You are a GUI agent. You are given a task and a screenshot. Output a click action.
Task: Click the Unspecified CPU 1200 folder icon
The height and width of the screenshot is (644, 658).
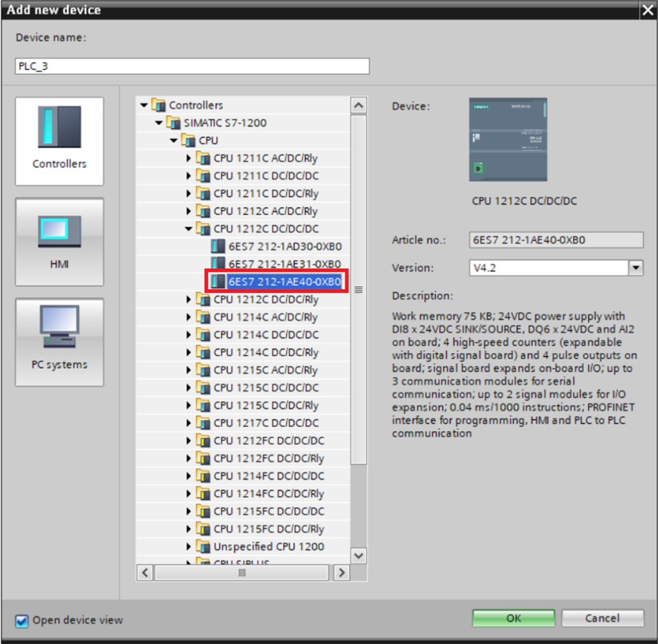pos(203,547)
